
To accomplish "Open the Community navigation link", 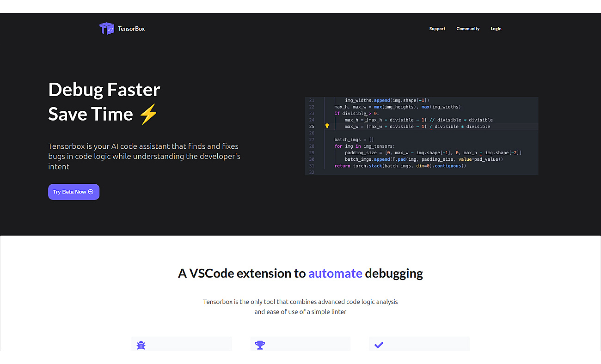I will tap(468, 29).
